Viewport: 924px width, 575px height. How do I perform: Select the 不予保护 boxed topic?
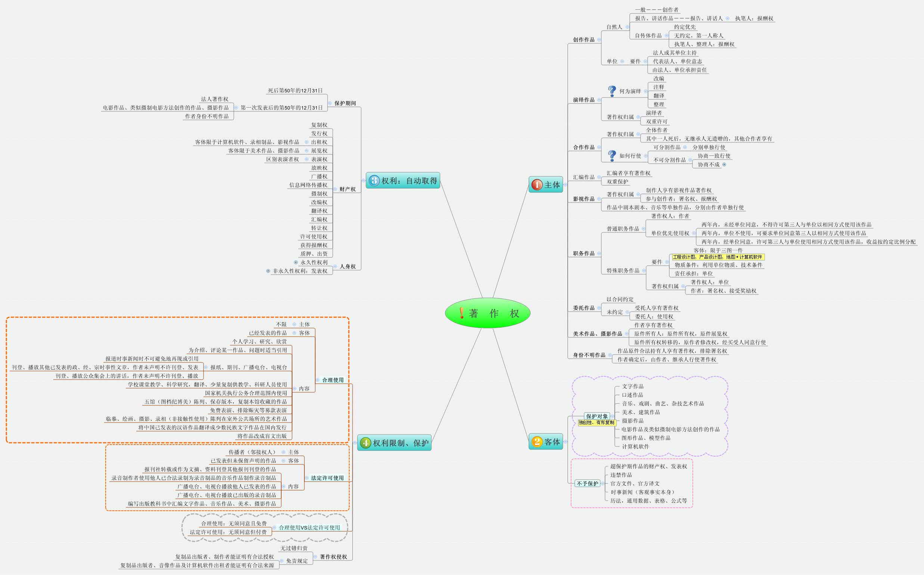(x=587, y=483)
